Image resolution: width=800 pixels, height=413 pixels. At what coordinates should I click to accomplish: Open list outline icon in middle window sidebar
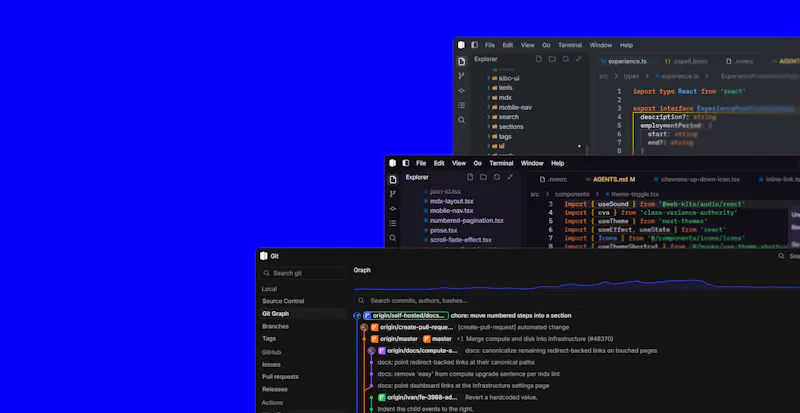[x=392, y=223]
